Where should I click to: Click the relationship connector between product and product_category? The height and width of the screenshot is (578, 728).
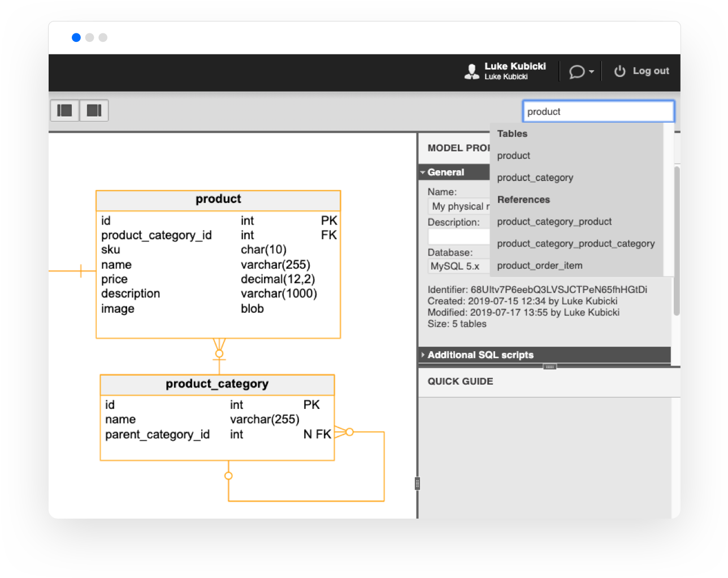coord(219,356)
